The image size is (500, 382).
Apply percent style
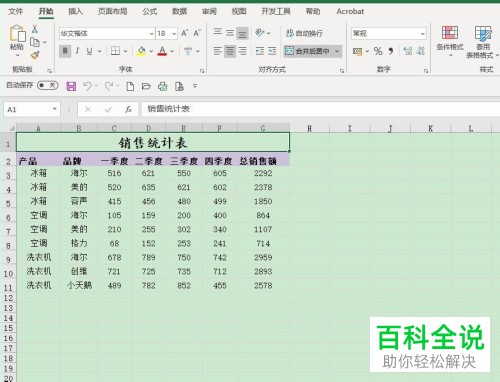378,51
